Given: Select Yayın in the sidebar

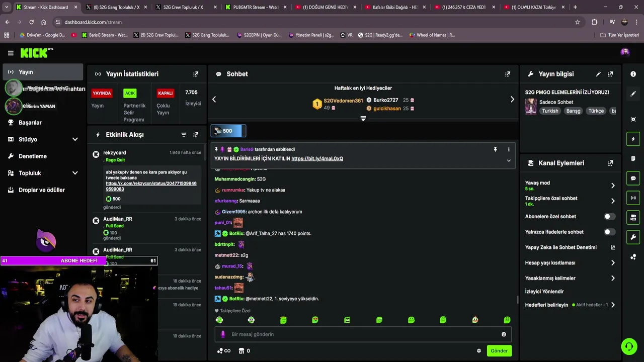Looking at the screenshot, I should point(43,72).
